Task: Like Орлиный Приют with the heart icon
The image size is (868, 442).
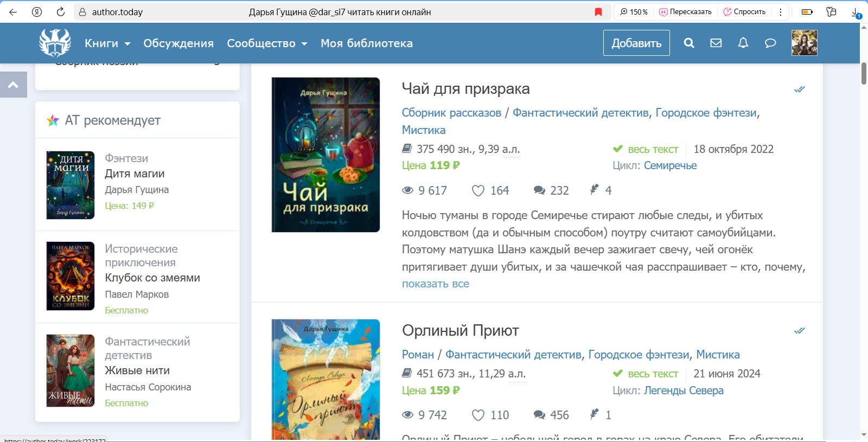Action: pyautogui.click(x=478, y=415)
